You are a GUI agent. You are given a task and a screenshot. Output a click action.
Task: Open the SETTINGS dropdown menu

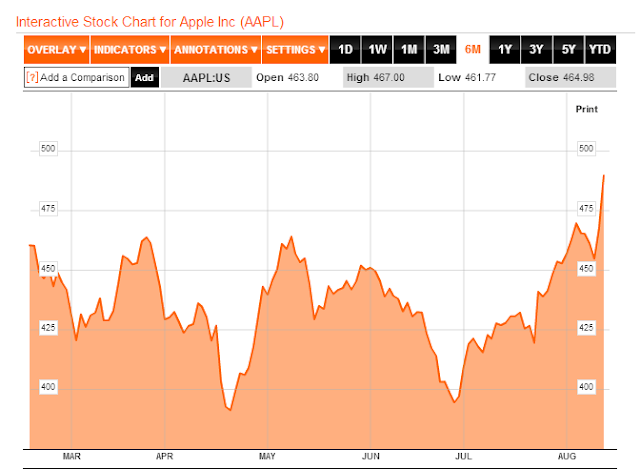(295, 50)
